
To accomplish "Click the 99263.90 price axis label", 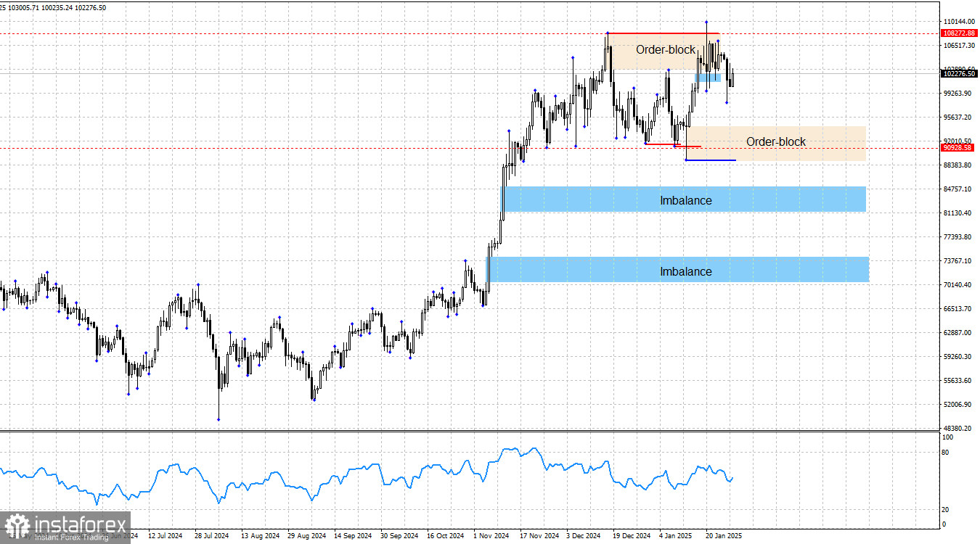I will tap(958, 94).
